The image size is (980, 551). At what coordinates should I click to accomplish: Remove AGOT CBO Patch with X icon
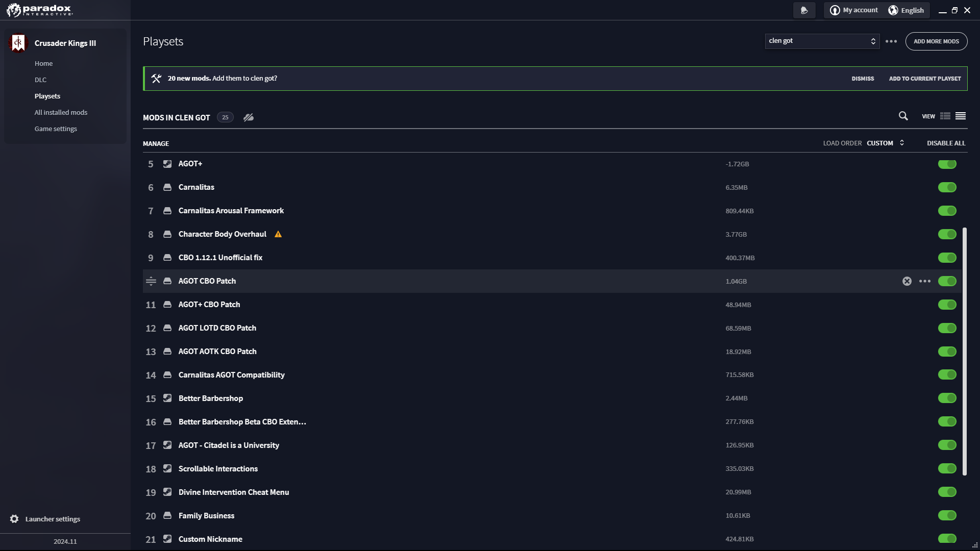[x=907, y=281]
